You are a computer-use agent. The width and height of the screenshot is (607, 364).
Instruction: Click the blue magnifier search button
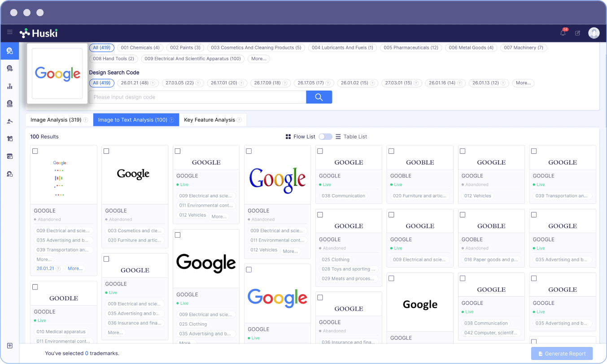tap(319, 97)
